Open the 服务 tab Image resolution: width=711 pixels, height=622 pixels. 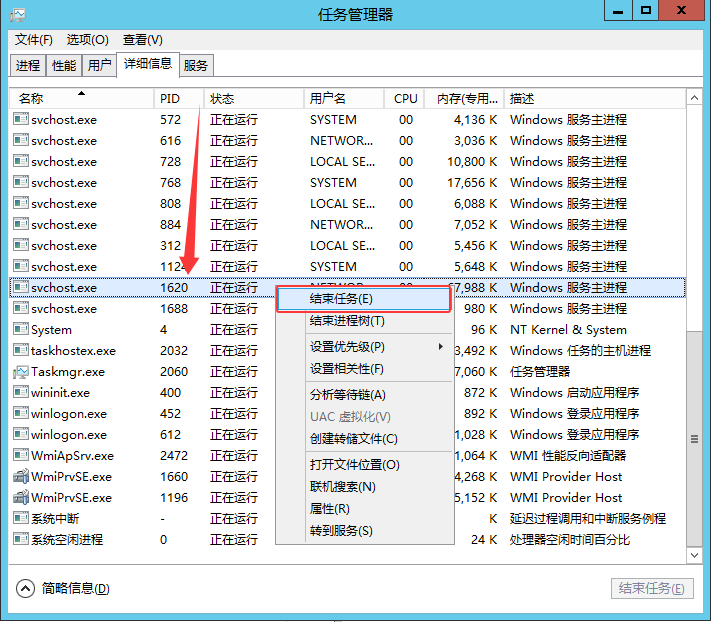196,66
